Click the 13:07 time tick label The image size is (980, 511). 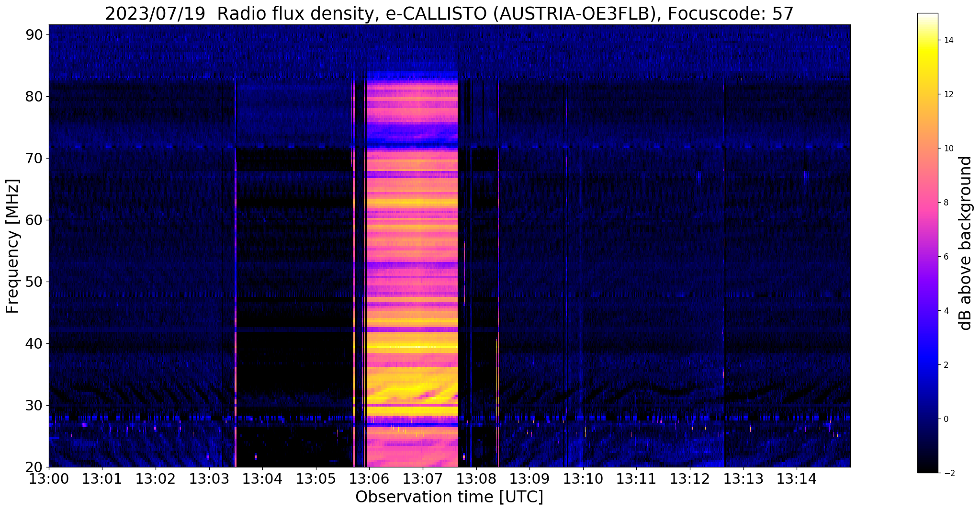(423, 478)
